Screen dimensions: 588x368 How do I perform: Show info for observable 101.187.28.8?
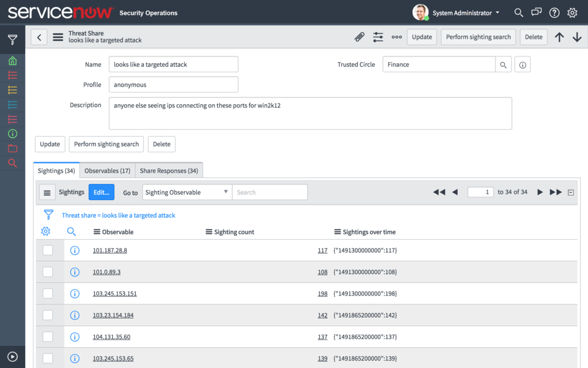(74, 251)
